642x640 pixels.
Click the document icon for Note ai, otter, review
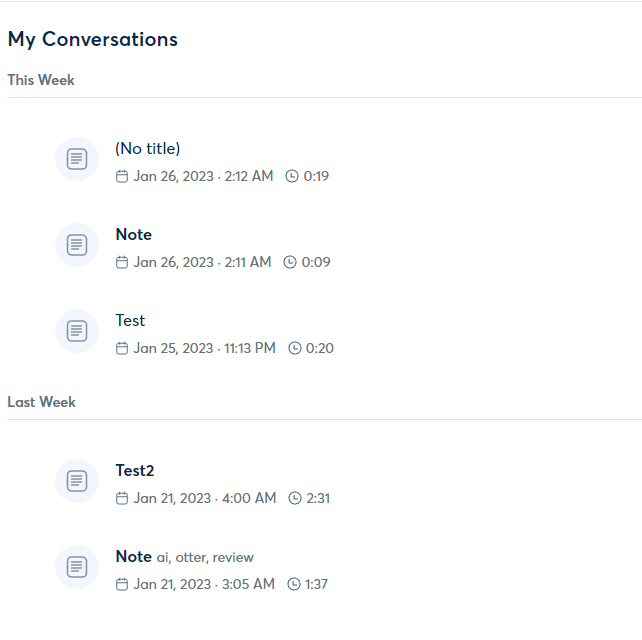[x=77, y=567]
